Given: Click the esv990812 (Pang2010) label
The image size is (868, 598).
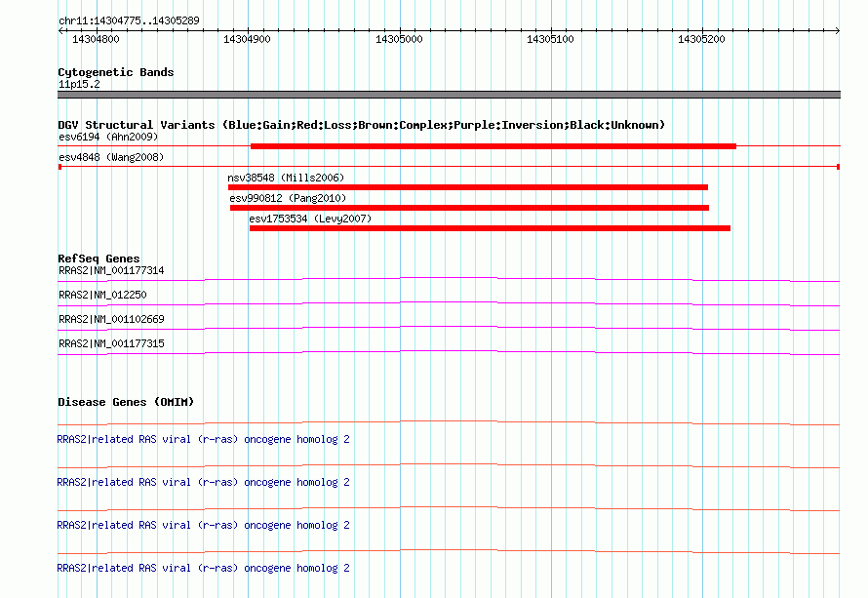Looking at the screenshot, I should click(x=288, y=198).
